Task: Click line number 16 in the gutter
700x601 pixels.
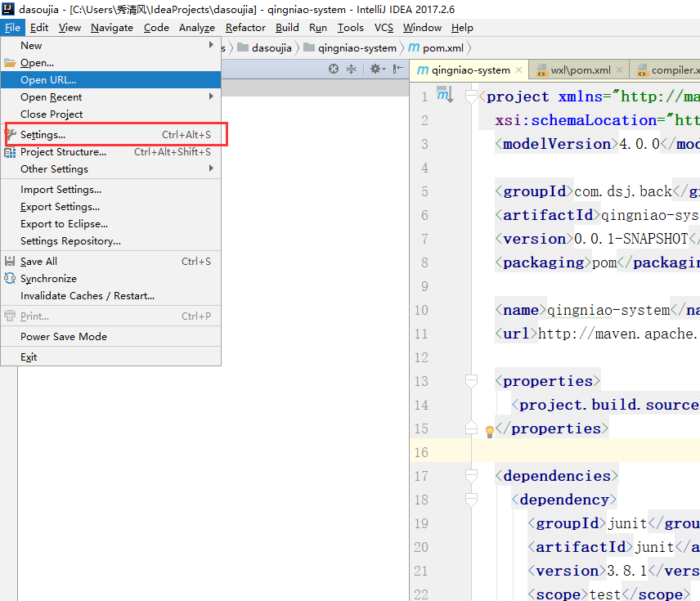Action: coord(421,452)
